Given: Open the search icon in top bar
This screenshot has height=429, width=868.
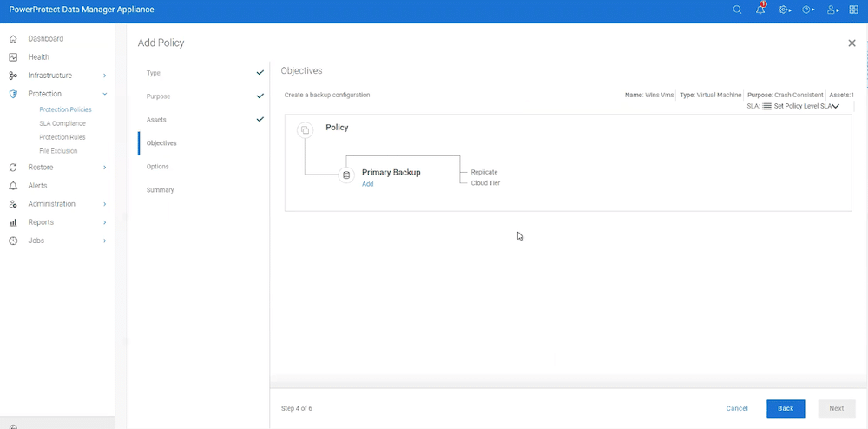Looking at the screenshot, I should click(737, 10).
